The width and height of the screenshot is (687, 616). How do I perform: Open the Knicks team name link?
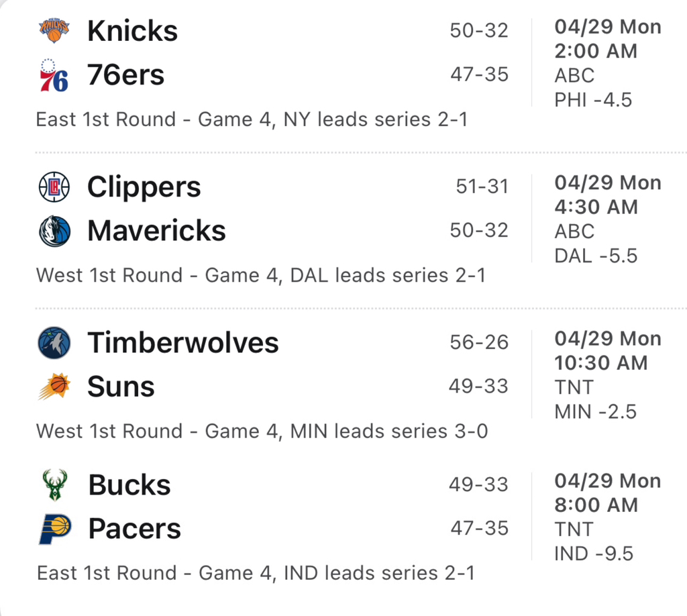click(132, 31)
